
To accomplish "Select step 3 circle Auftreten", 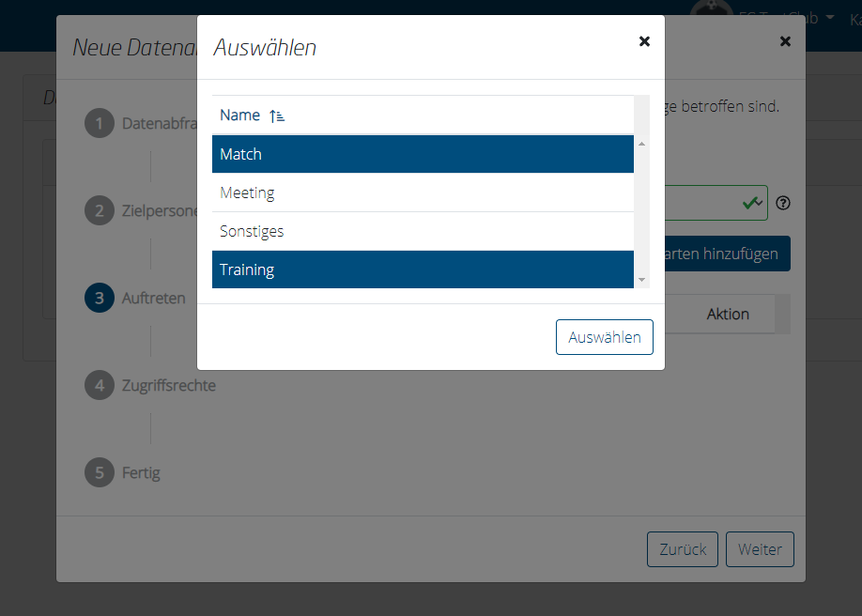I will pyautogui.click(x=100, y=298).
